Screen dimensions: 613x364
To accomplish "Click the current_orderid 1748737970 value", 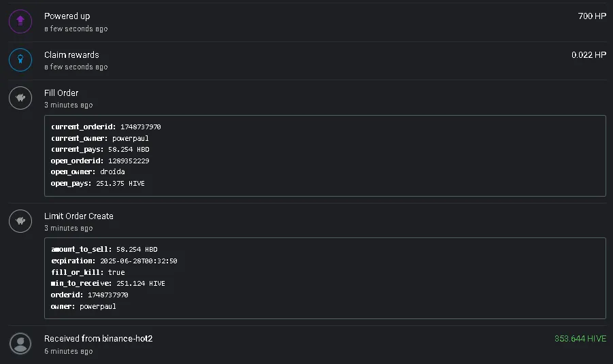I will tap(140, 127).
